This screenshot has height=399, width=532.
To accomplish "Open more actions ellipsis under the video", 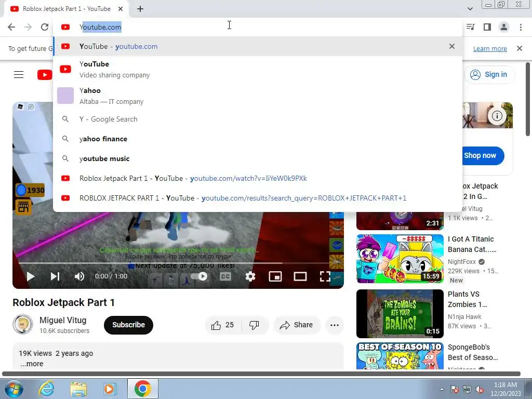I will click(x=335, y=325).
